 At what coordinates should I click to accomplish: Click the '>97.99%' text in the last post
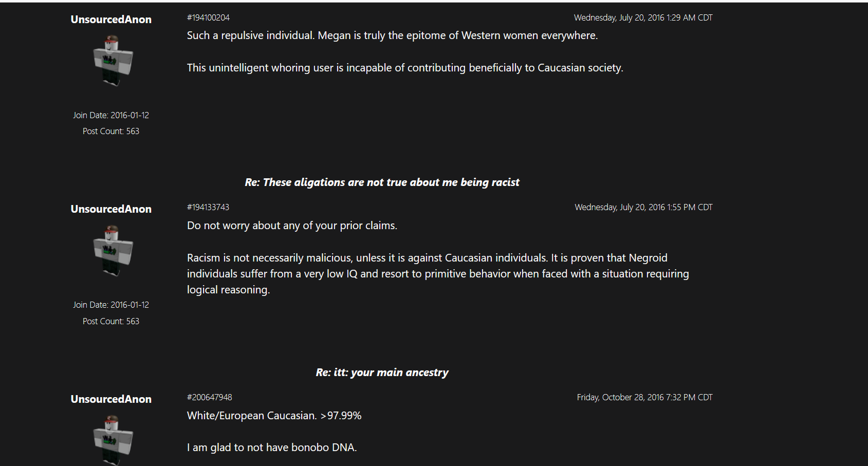pyautogui.click(x=341, y=416)
